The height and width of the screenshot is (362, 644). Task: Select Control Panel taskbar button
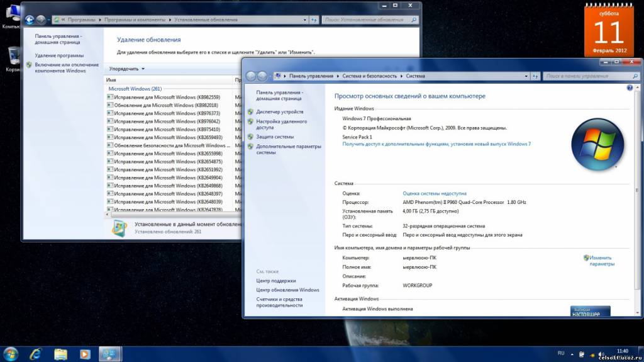point(109,354)
